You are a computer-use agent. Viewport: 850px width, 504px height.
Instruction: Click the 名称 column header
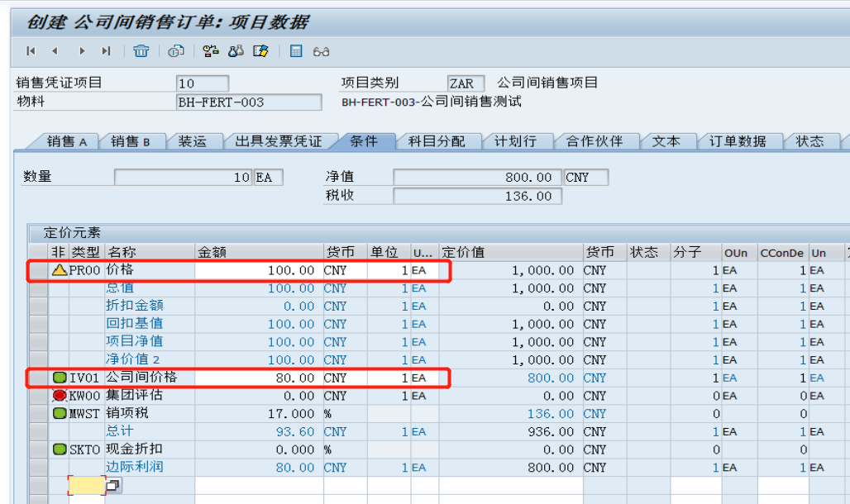tap(150, 252)
